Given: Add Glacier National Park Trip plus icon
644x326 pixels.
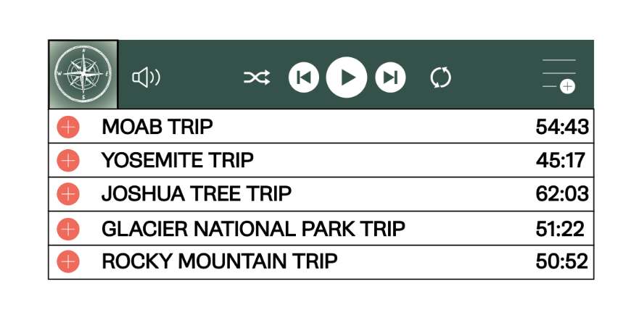Looking at the screenshot, I should pyautogui.click(x=68, y=228).
